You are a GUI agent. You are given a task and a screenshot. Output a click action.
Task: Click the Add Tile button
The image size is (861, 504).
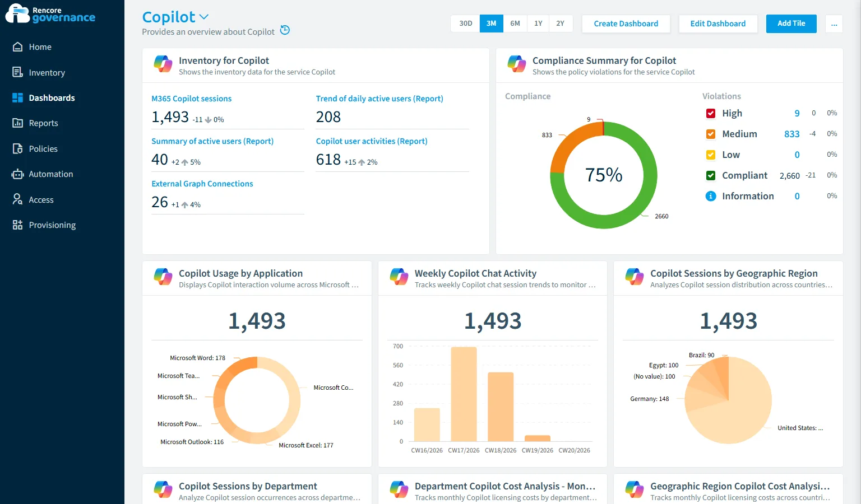(x=791, y=24)
